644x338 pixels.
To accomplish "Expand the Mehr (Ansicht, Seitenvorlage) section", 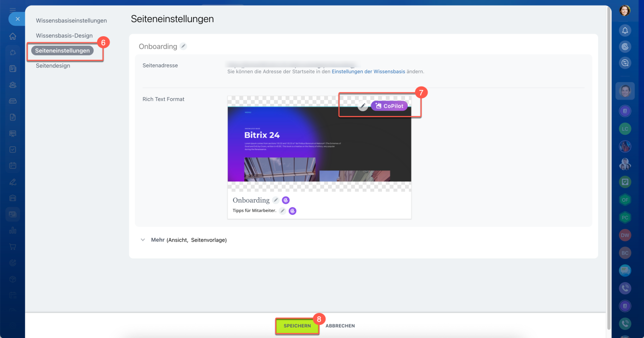I will coord(184,240).
